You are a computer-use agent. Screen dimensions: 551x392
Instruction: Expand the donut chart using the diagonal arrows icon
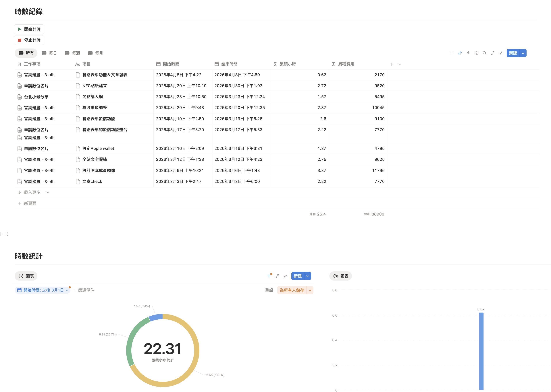coord(277,276)
